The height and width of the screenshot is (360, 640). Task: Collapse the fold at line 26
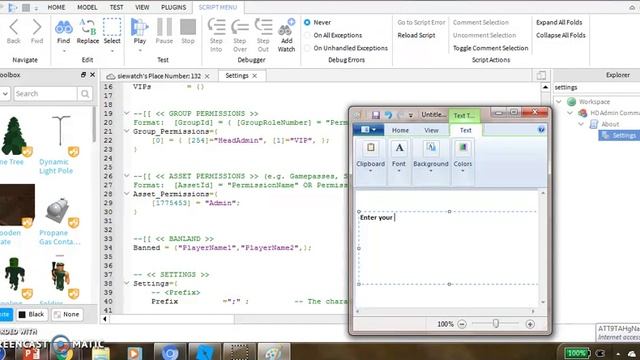pyautogui.click(x=127, y=176)
